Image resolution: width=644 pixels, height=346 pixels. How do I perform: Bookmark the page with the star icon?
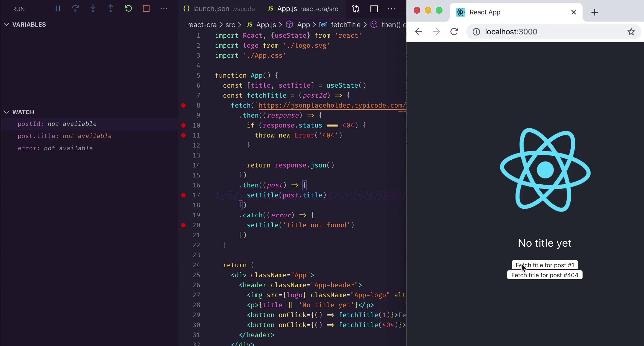click(631, 32)
